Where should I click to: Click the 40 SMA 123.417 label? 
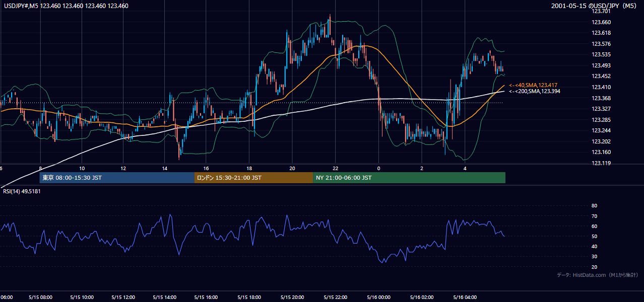533,85
